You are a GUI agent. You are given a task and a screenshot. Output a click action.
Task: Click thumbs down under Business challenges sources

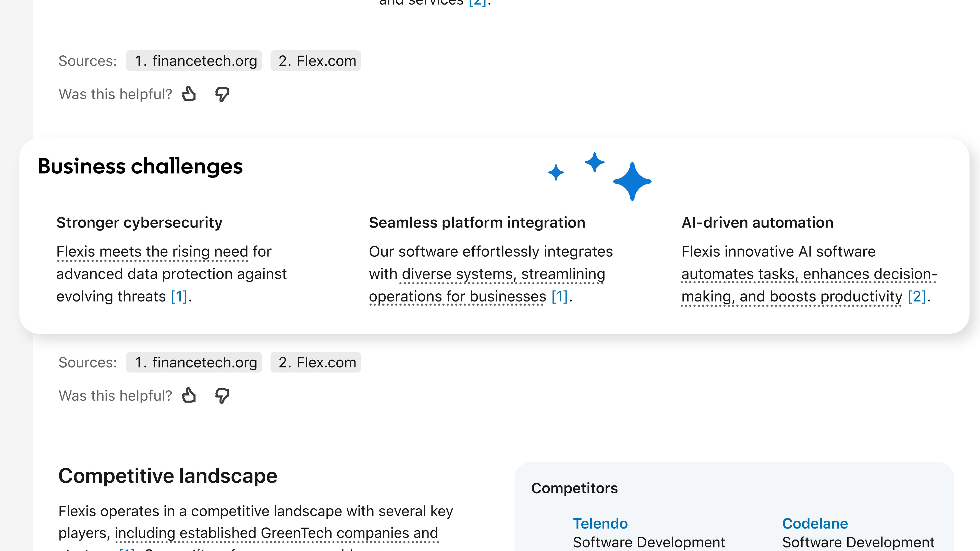tap(222, 395)
